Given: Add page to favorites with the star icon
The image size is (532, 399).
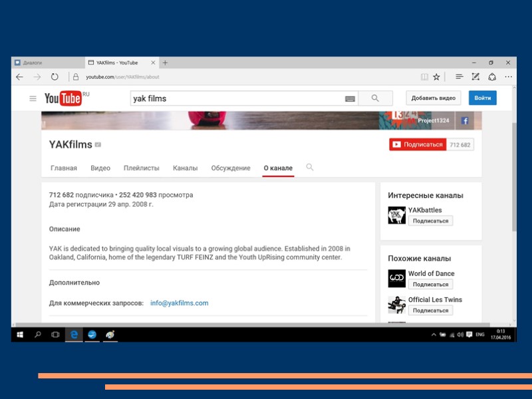Looking at the screenshot, I should coord(437,77).
